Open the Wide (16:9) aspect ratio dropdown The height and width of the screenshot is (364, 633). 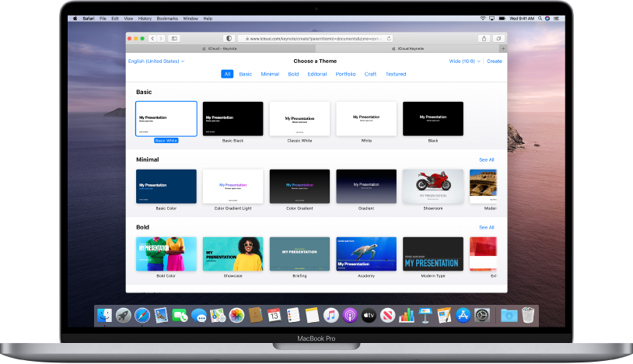coord(465,61)
